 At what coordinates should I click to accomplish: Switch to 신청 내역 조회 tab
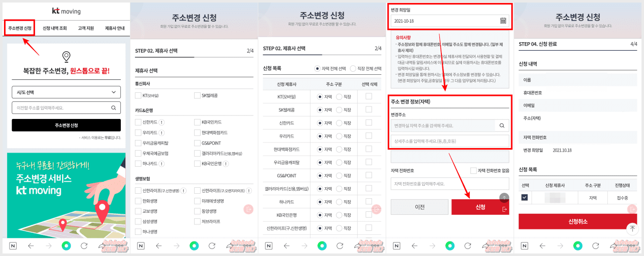click(54, 28)
